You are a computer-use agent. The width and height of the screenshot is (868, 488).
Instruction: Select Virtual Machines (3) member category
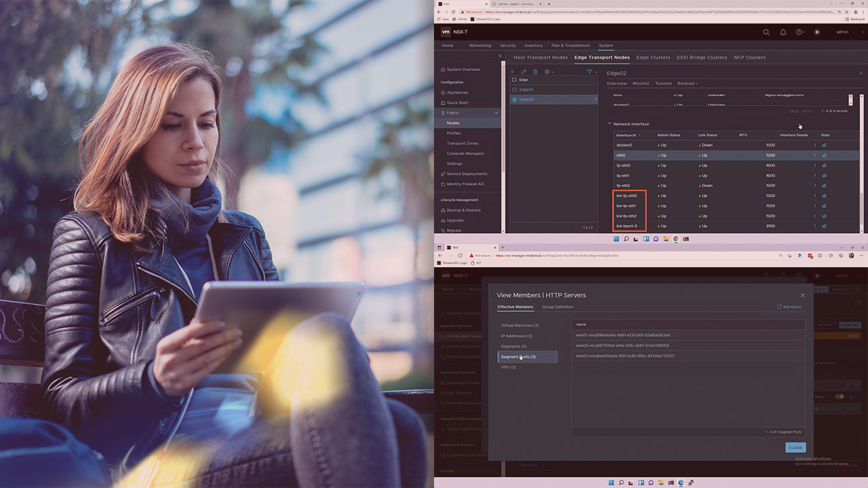point(519,325)
